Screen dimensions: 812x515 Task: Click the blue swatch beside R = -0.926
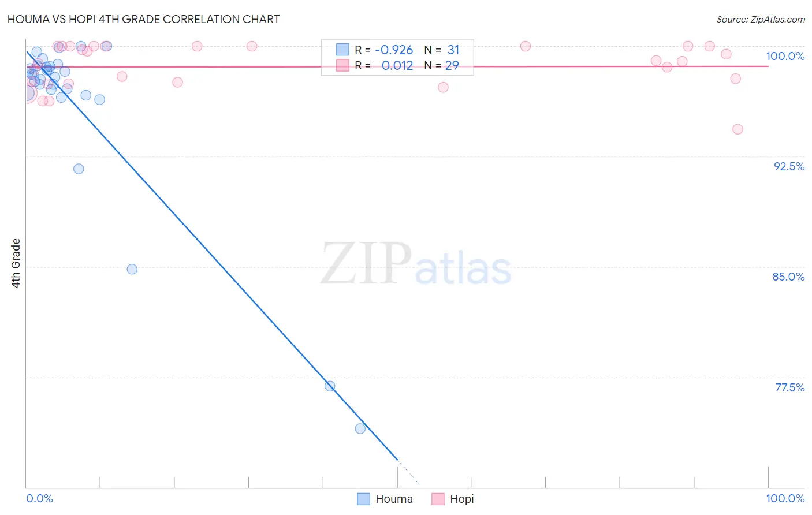point(342,50)
